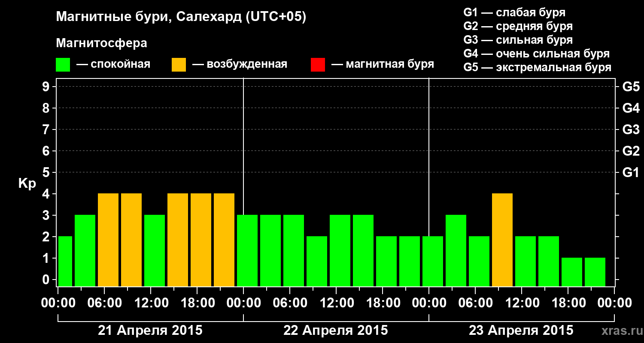Screen dimensions: 644x343
Task: Click the date label '21 Апреля 2015'
Action: click(150, 331)
